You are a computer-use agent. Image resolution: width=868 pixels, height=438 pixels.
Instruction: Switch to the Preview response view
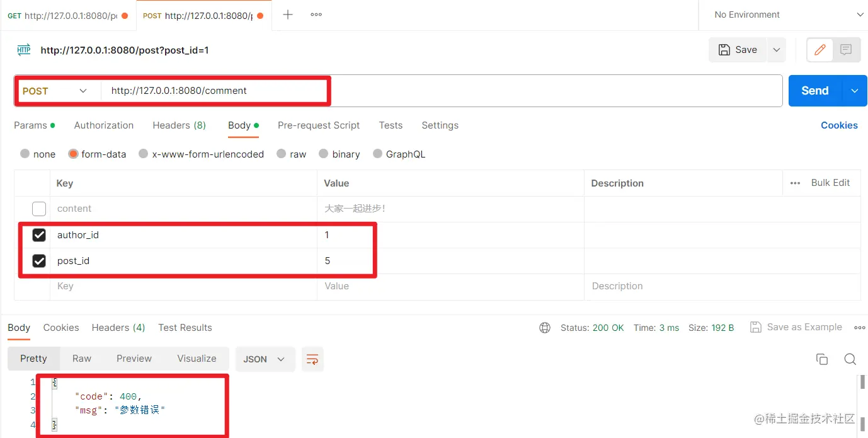pos(134,359)
